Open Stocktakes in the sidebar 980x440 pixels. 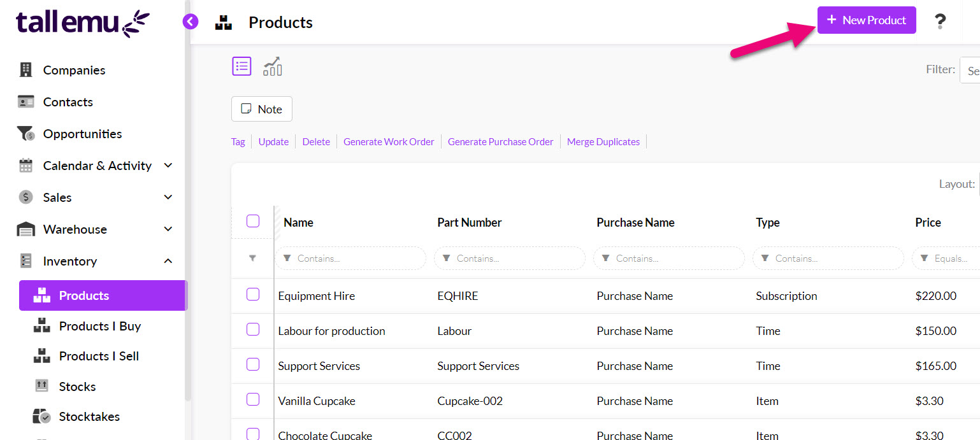point(89,416)
